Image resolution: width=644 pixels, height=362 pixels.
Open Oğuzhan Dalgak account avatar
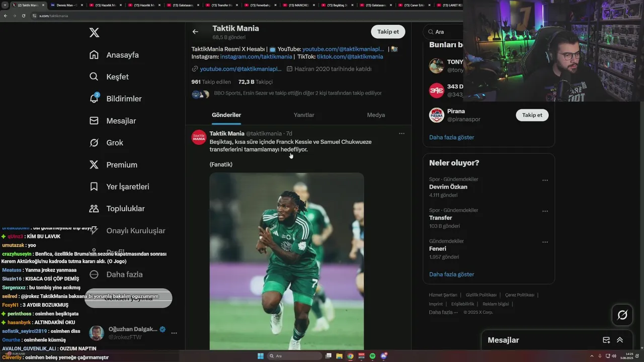click(x=96, y=333)
